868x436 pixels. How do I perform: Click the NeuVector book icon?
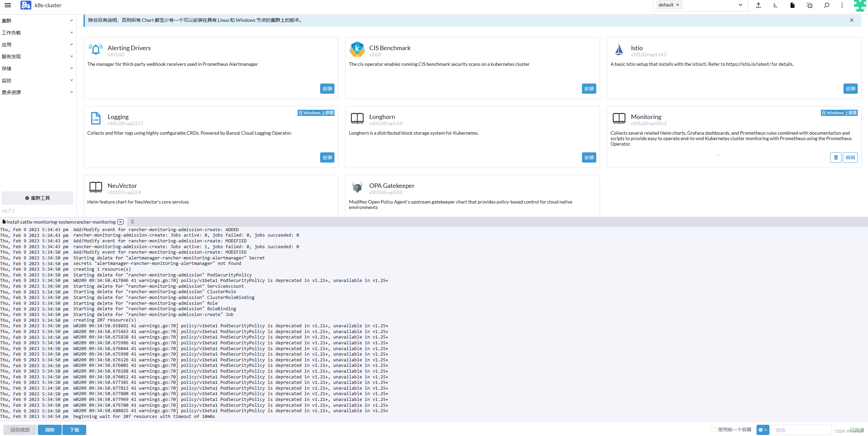pos(95,187)
